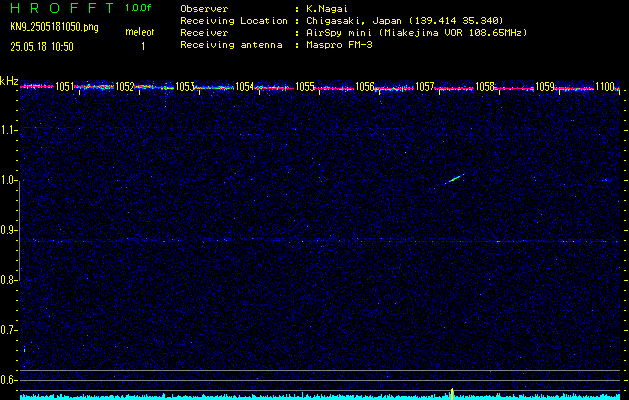Select the Maspro FM-3 antenna text
This screenshot has height=400, width=629.
tap(339, 45)
